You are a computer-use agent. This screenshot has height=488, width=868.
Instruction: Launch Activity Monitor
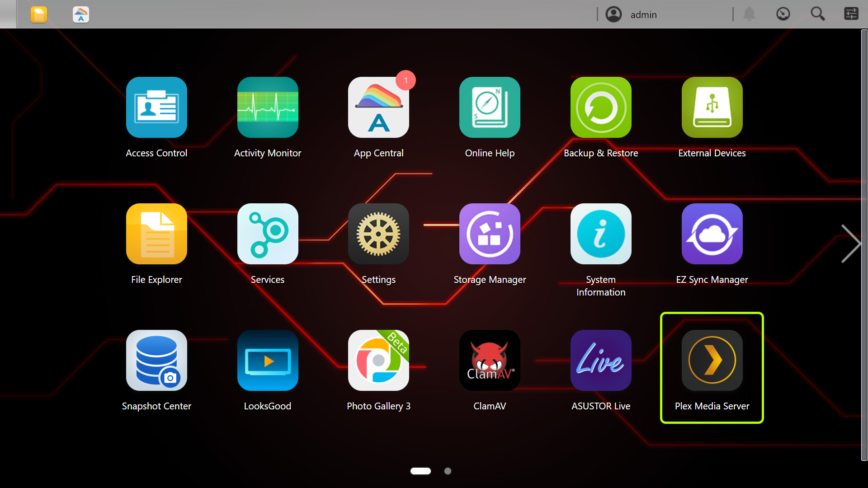point(268,108)
